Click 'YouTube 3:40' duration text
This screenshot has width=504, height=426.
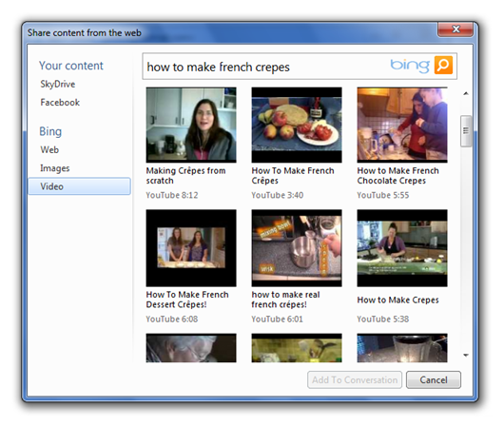(x=278, y=195)
